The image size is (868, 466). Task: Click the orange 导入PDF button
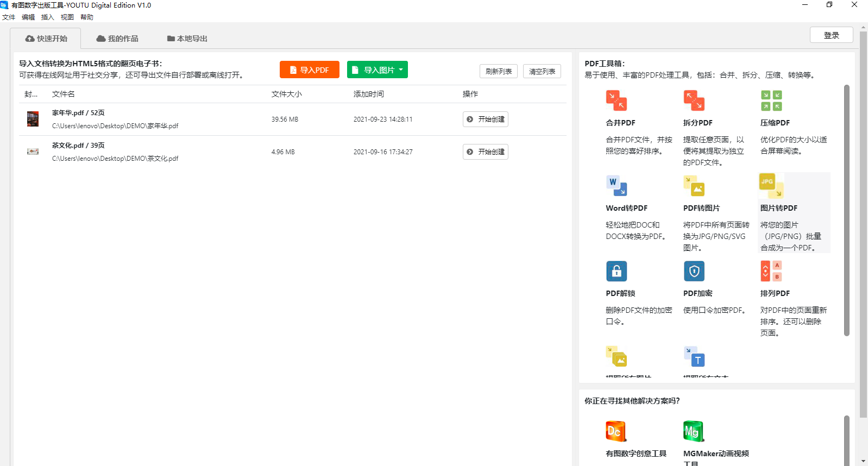[309, 70]
